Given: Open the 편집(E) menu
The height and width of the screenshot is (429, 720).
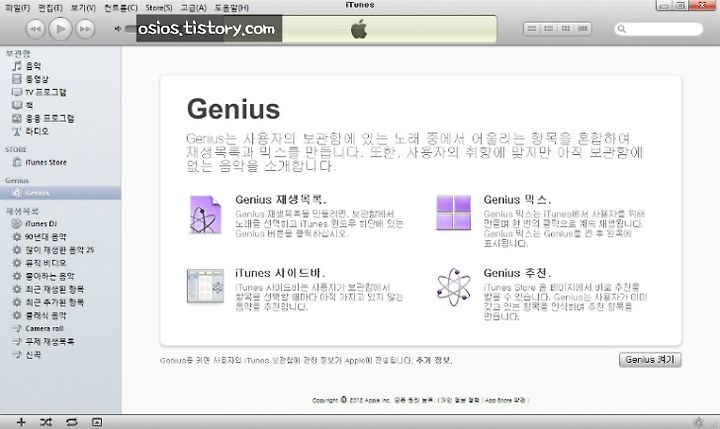Looking at the screenshot, I should tap(50, 8).
